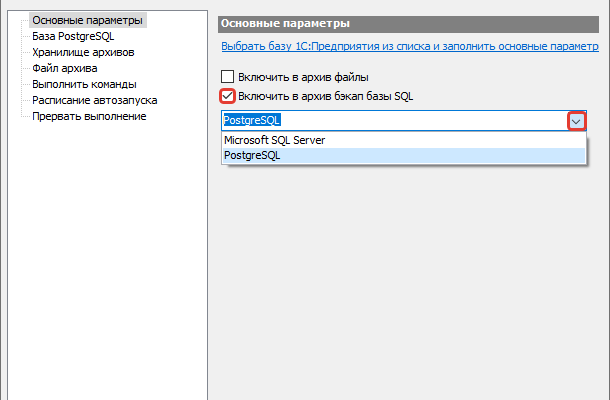Select the Файл архива tree node
The image size is (610, 400).
[x=65, y=68]
